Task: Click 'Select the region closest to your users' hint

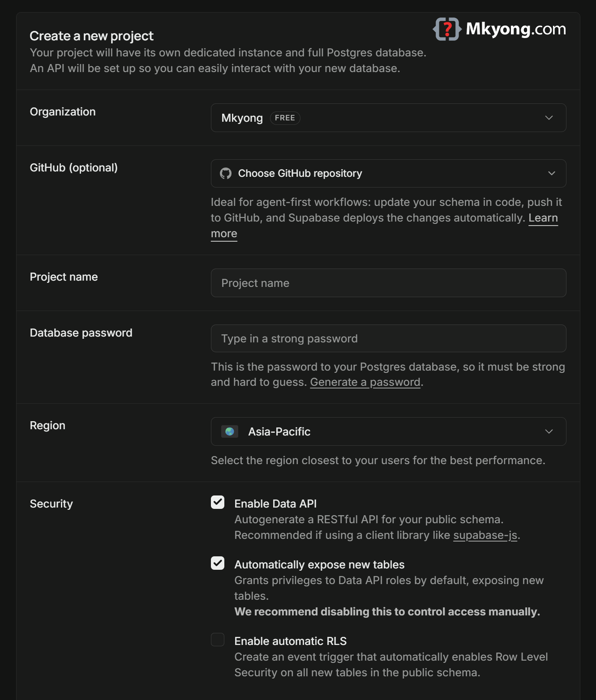Action: click(x=378, y=461)
